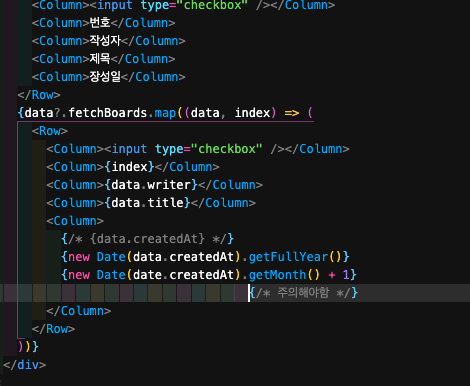
Task: Click the ))} closing brackets
Action: tap(28, 347)
